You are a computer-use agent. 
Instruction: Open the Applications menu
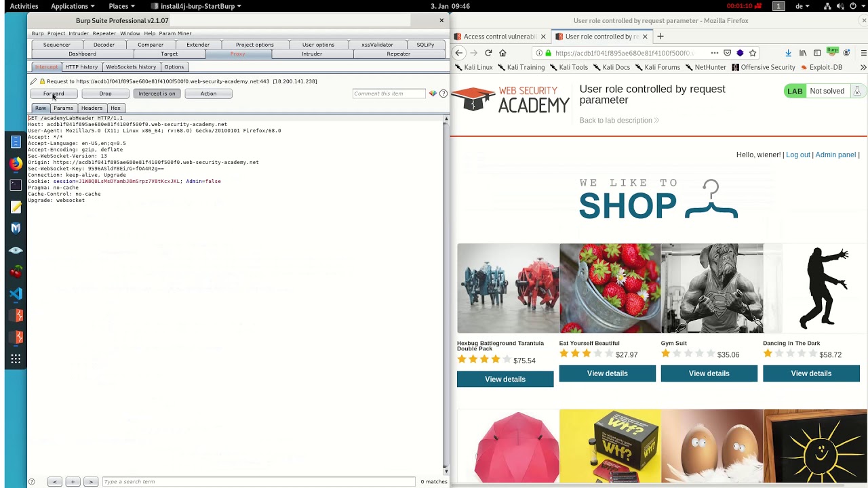point(73,6)
